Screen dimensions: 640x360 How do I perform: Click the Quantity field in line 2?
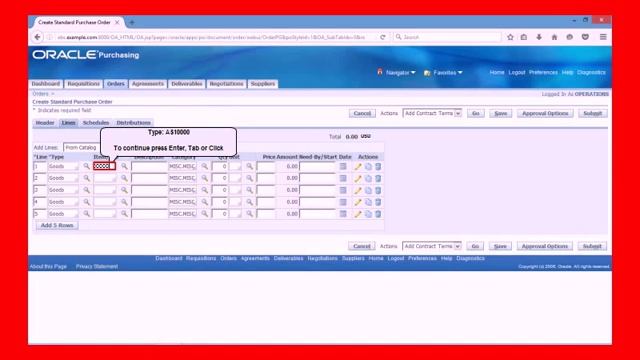(x=220, y=178)
